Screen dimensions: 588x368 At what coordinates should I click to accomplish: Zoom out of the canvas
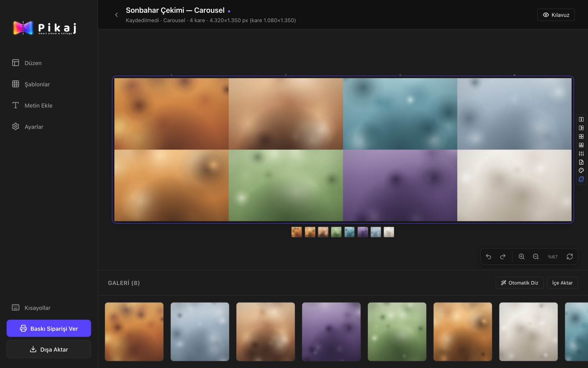(x=536, y=256)
